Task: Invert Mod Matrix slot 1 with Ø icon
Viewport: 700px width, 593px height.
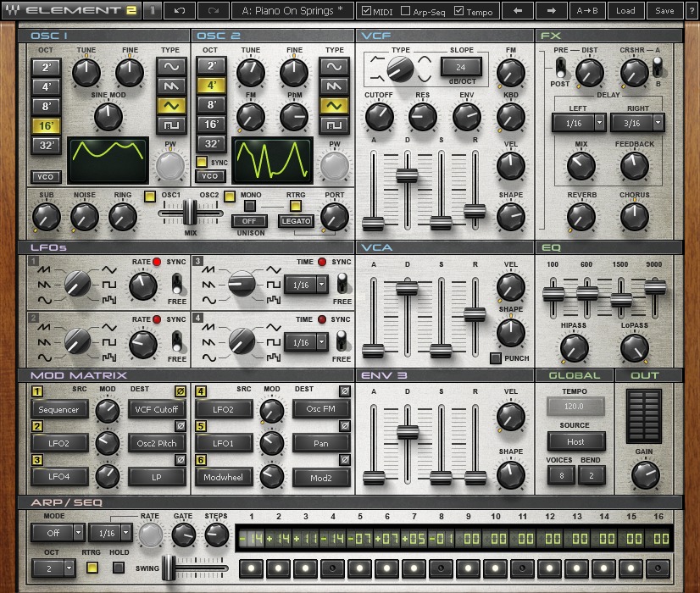Action: (x=180, y=391)
